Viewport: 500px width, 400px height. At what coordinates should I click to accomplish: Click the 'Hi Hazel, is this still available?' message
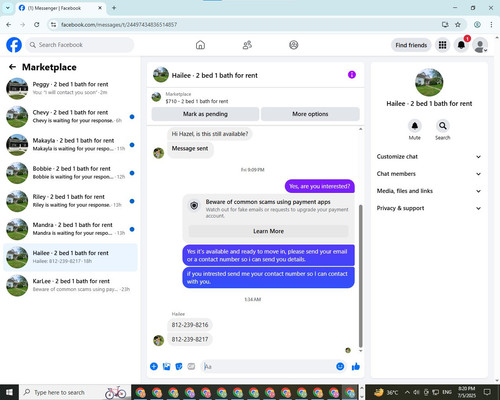click(210, 134)
